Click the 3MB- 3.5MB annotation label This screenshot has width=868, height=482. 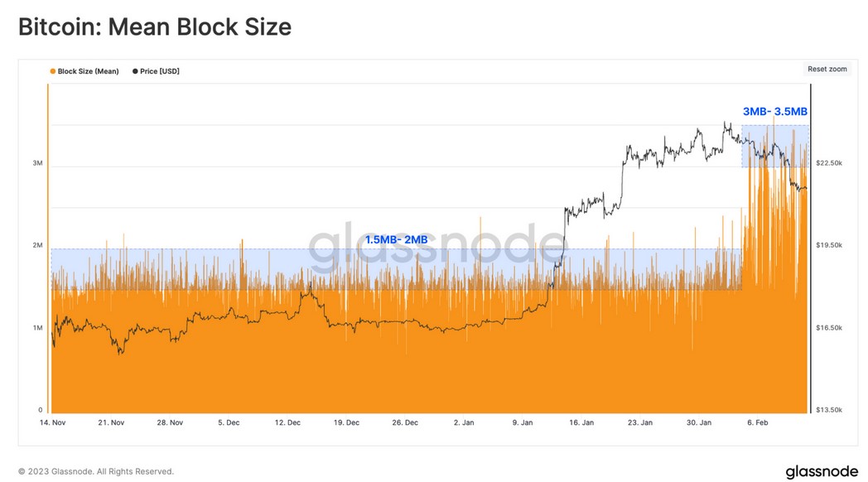click(x=774, y=111)
